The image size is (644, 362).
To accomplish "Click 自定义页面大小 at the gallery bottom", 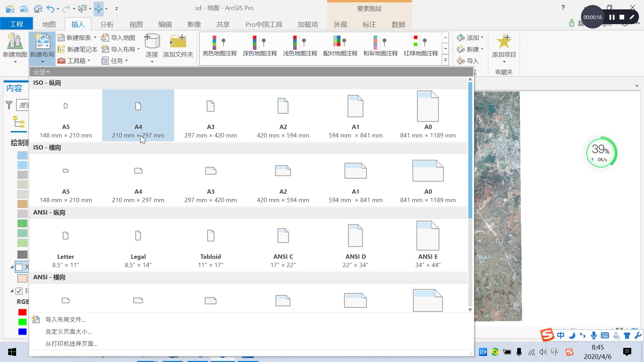I will click(68, 331).
